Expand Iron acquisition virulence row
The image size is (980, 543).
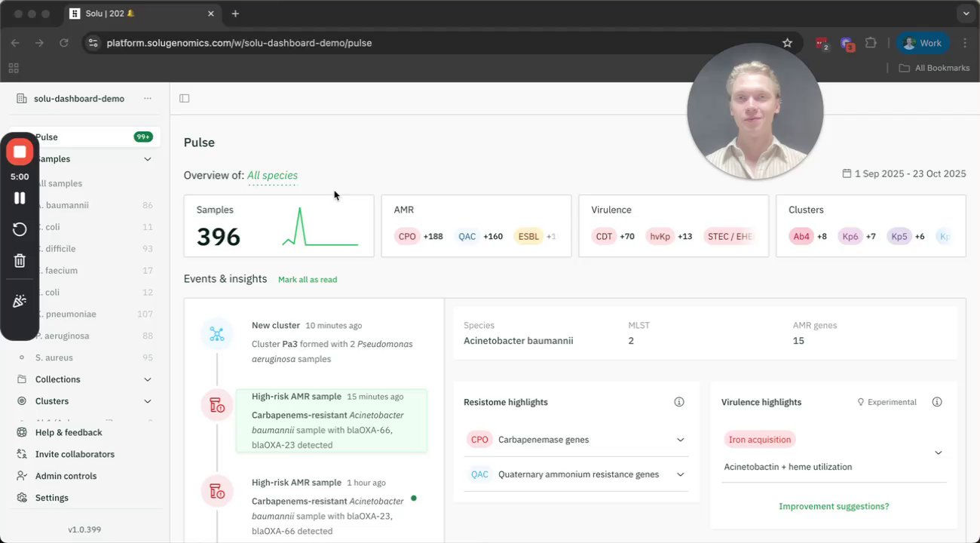834,452
